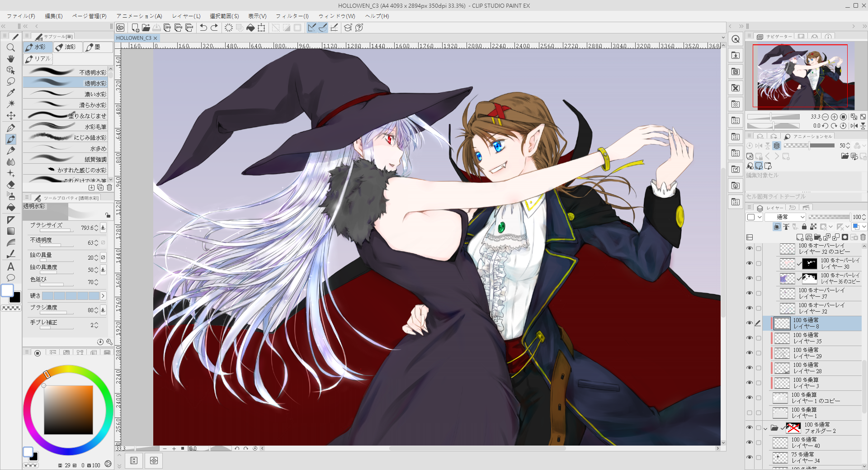868x470 pixels.
Task: Click the Lock layer icon
Action: (804, 227)
